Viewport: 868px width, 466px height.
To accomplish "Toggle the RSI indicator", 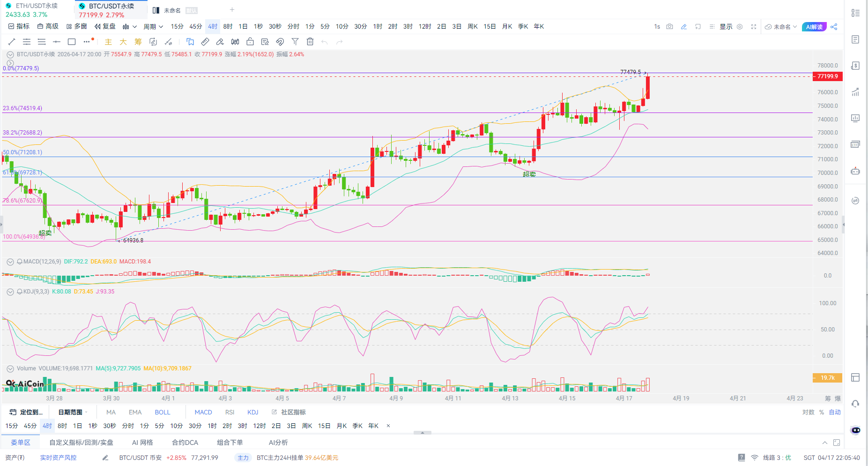I will (x=230, y=412).
